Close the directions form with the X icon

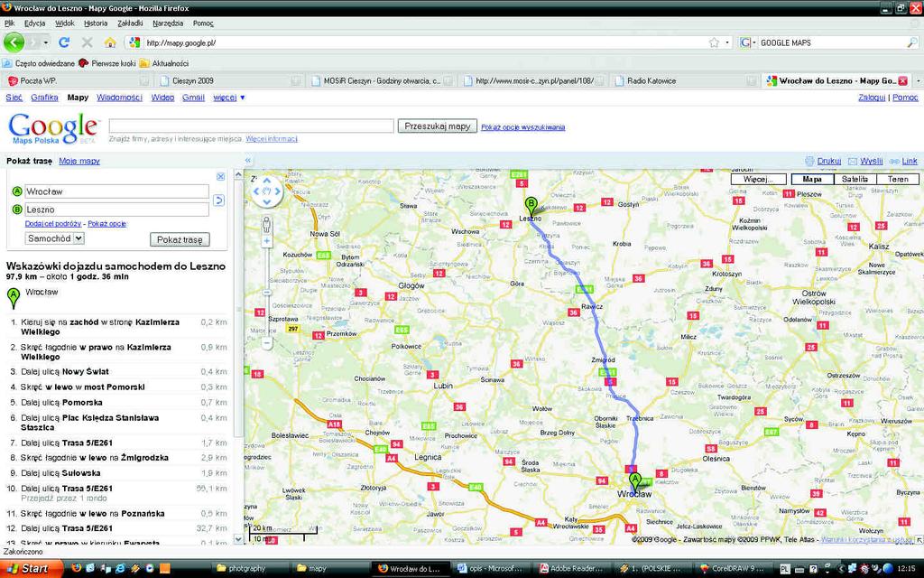pos(220,176)
